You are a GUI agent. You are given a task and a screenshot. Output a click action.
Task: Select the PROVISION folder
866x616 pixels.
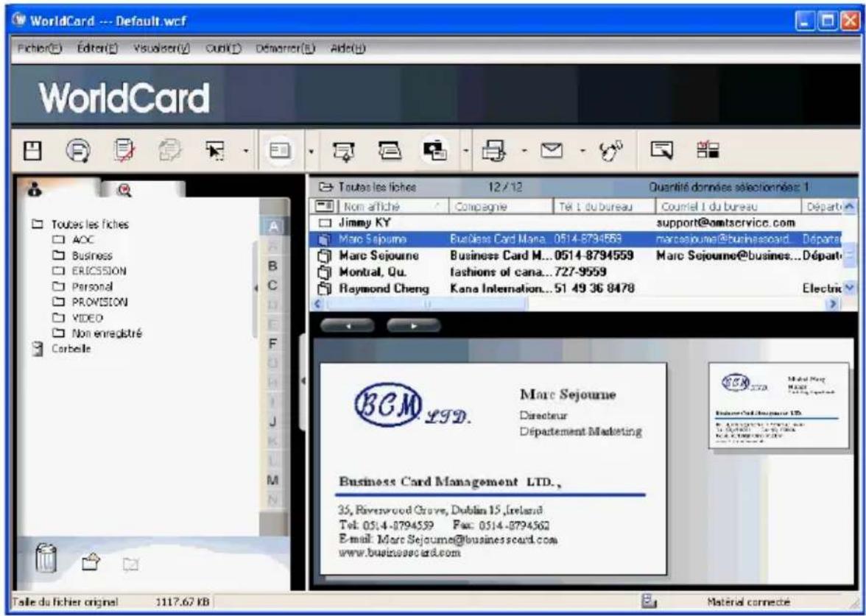[x=99, y=302]
